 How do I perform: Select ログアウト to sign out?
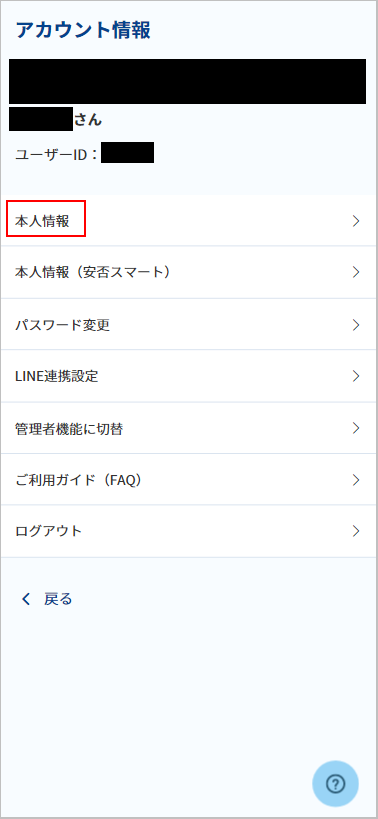pos(189,531)
